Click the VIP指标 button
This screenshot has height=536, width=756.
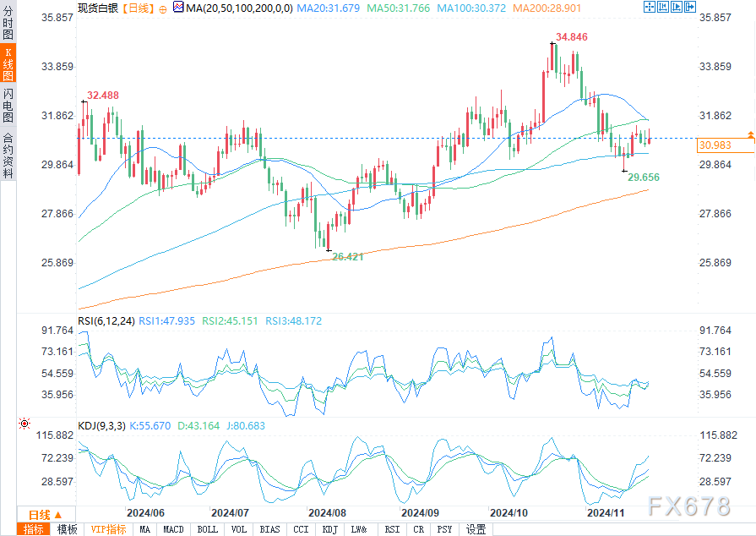[x=108, y=529]
